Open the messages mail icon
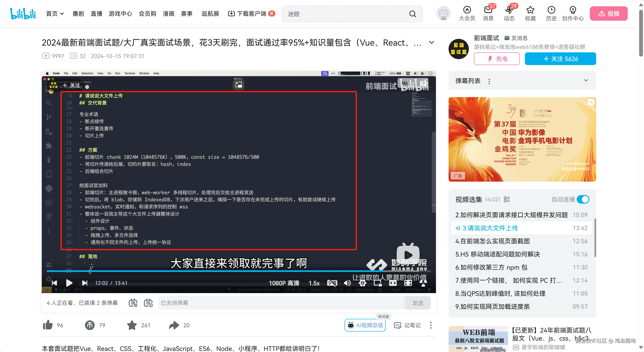644x352 pixels. click(488, 10)
